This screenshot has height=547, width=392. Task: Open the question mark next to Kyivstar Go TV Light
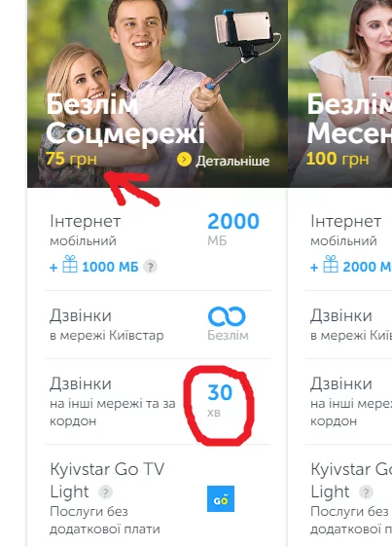pyautogui.click(x=105, y=492)
